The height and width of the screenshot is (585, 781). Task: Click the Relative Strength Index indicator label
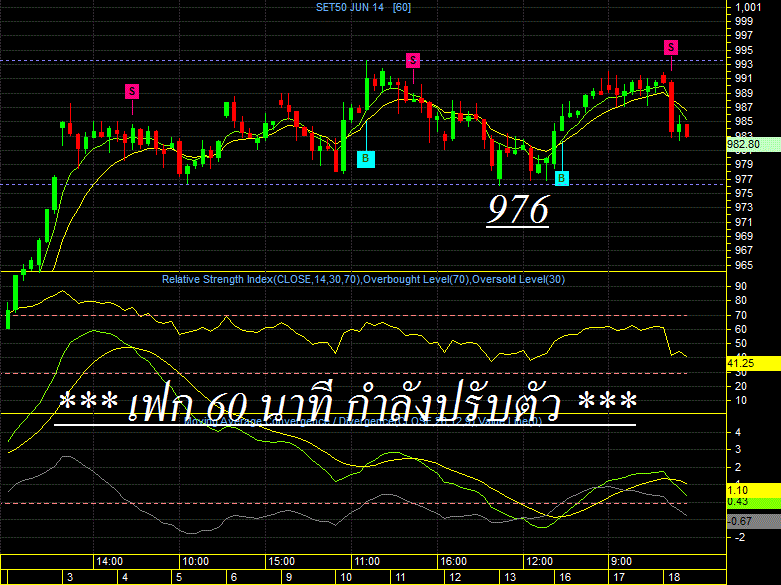[363, 279]
